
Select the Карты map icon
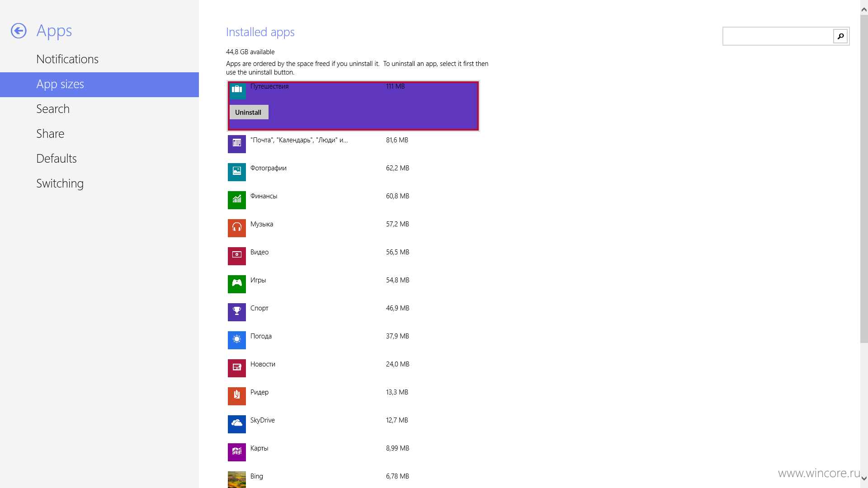[x=237, y=452]
